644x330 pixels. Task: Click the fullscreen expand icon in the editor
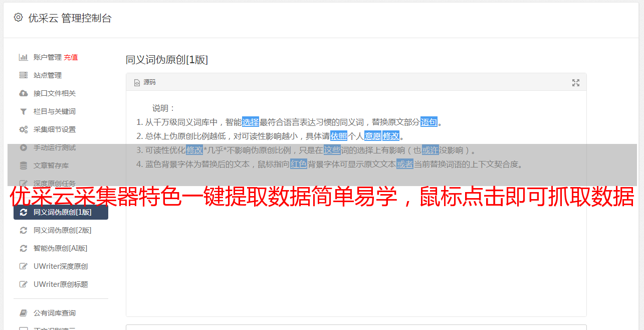point(576,83)
